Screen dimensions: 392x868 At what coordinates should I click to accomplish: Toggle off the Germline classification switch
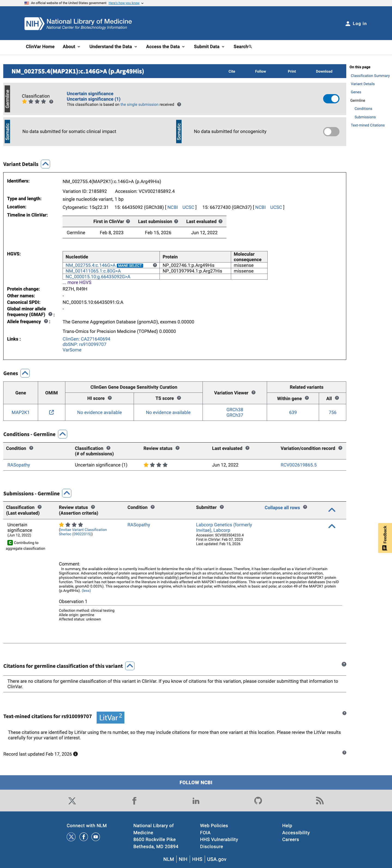331,99
